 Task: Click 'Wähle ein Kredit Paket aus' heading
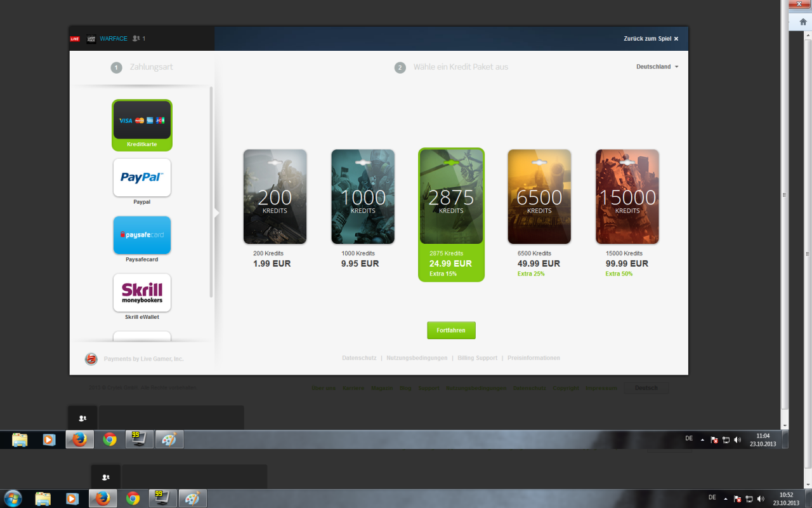coord(461,67)
